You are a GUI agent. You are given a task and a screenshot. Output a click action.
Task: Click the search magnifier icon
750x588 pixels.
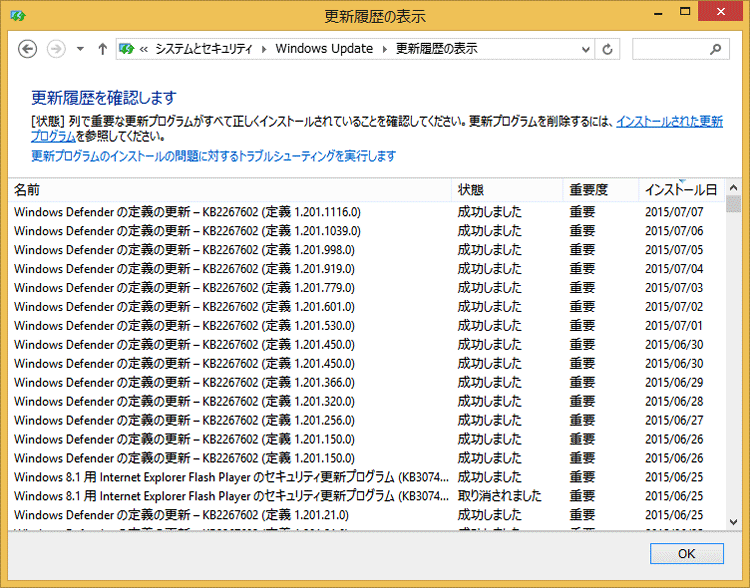[x=716, y=49]
